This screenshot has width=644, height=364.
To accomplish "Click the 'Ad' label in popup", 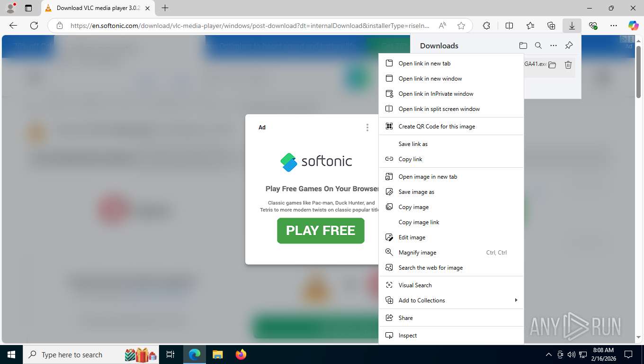I will [262, 127].
